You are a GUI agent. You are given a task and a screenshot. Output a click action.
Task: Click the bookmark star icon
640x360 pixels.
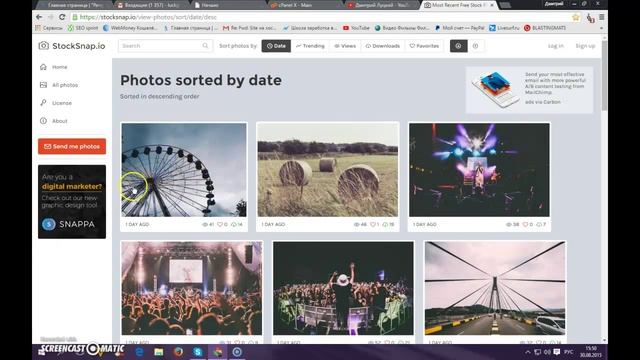pos(576,17)
